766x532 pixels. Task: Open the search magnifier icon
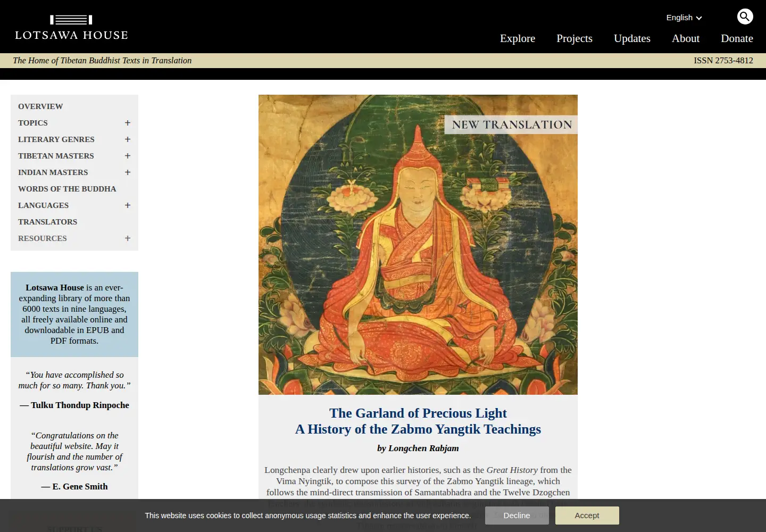pos(745,16)
